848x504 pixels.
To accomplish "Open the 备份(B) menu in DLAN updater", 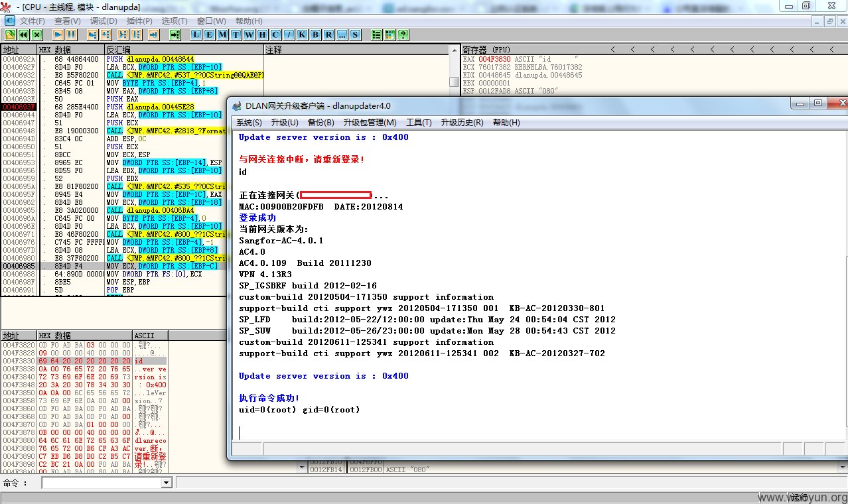I will 321,123.
